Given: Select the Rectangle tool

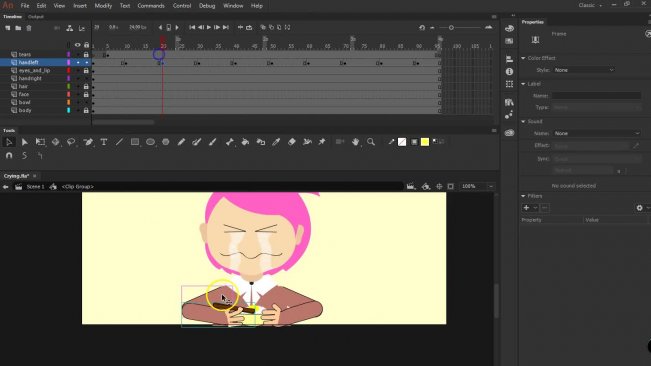Looking at the screenshot, I should (135, 142).
